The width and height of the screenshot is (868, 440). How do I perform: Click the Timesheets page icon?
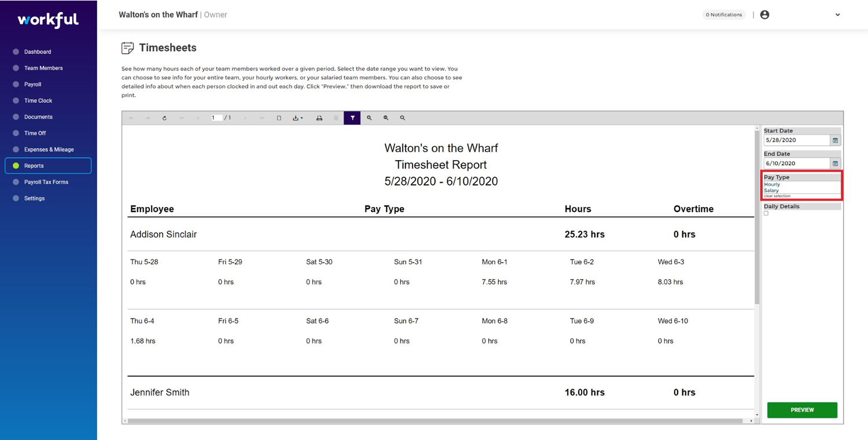point(127,48)
